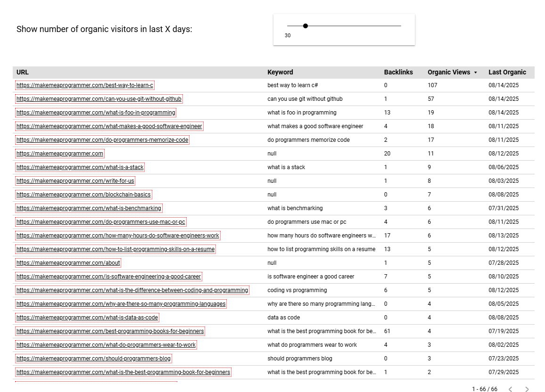Select the 'coding vs programming' keyword cell
The image size is (545, 392).
pyautogui.click(x=297, y=290)
